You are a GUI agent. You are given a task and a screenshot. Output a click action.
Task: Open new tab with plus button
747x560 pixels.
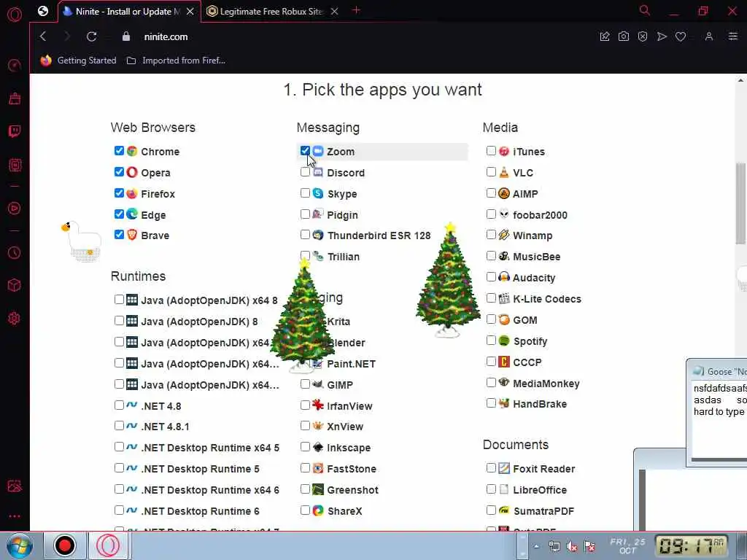point(356,10)
